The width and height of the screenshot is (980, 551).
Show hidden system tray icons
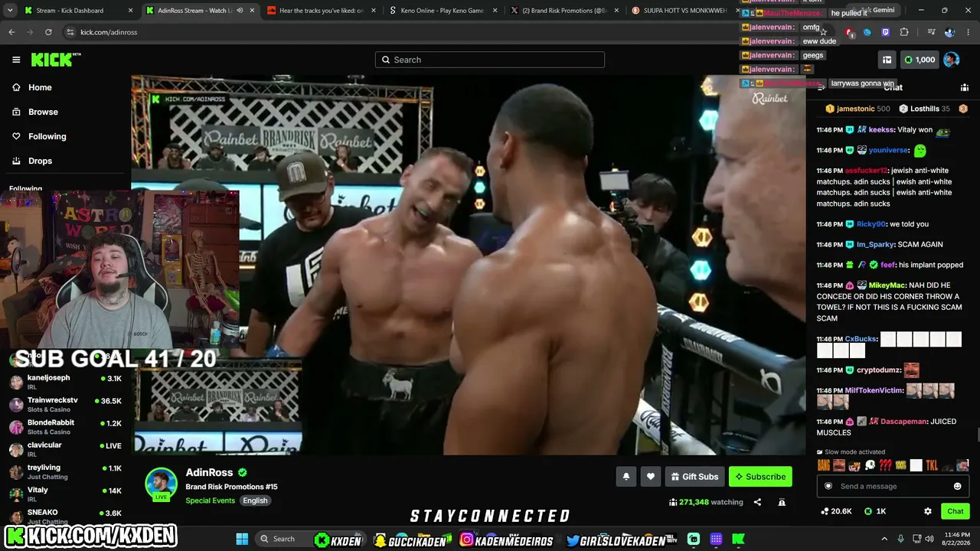tap(884, 539)
